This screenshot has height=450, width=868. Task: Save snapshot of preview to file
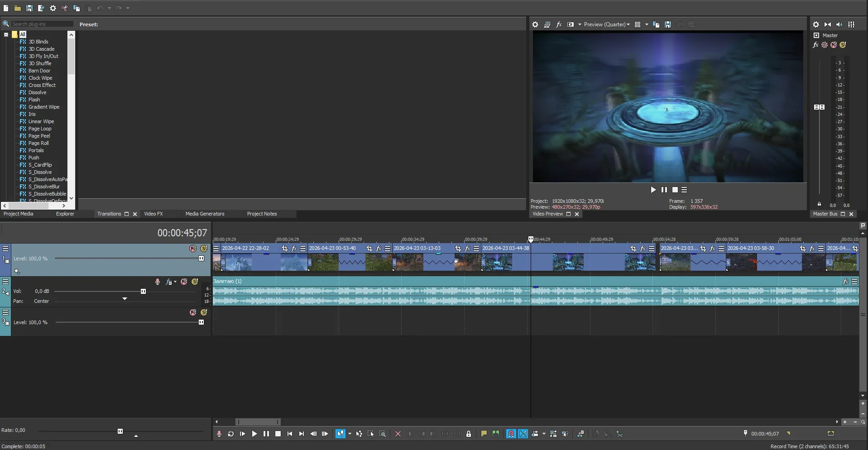click(x=668, y=24)
